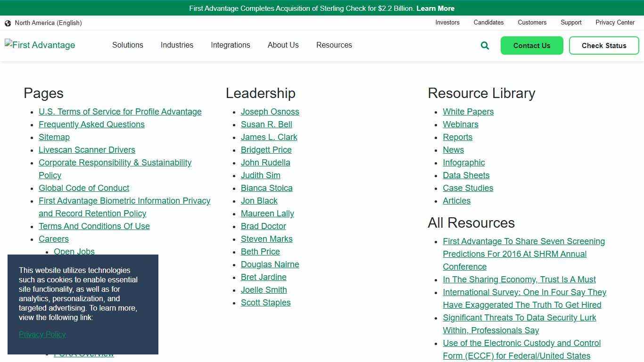Open the Sitemap page
644x362 pixels.
[x=54, y=137]
